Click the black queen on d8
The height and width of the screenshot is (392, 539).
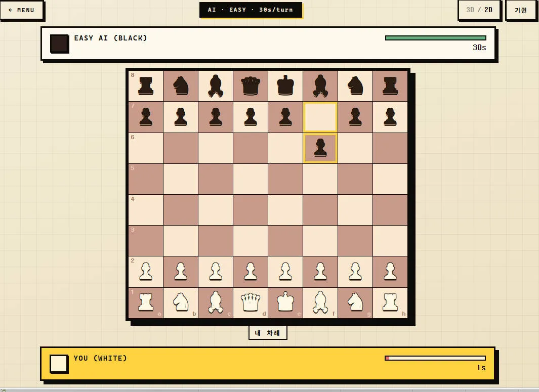(250, 86)
